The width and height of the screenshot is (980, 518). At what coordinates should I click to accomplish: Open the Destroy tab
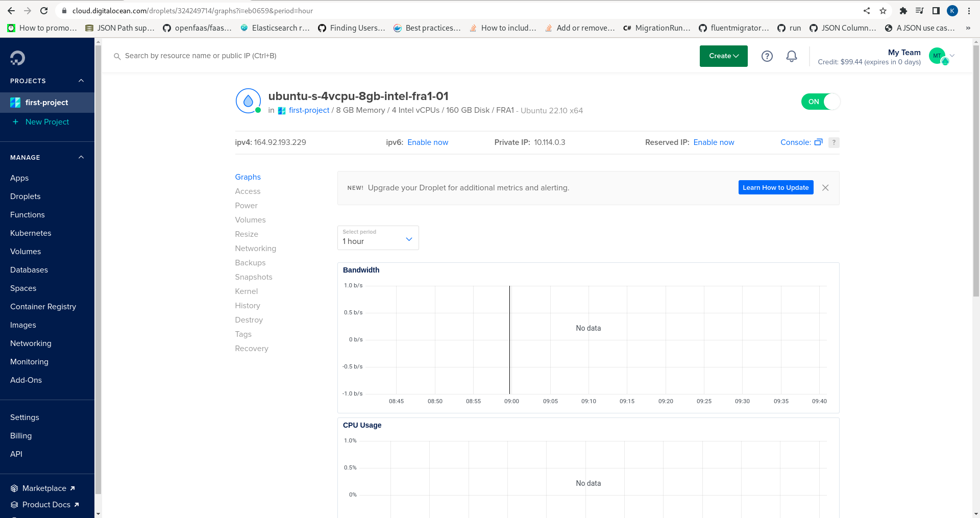pos(249,320)
